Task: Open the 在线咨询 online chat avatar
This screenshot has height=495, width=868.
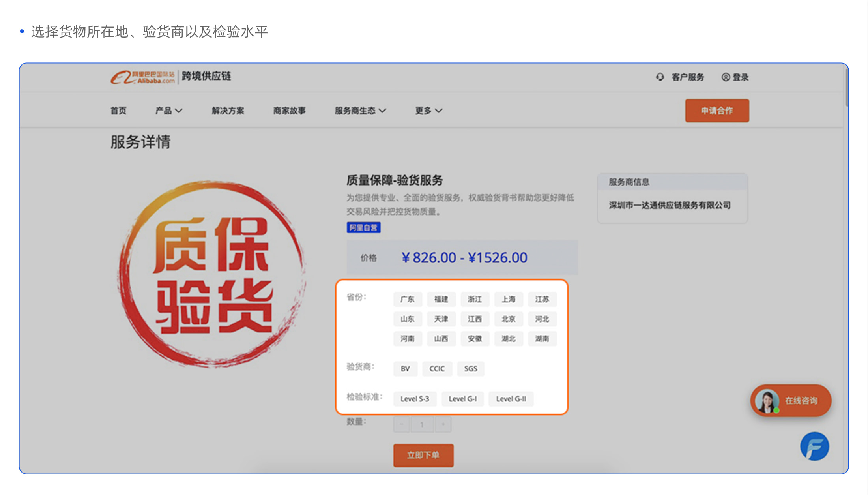Action: coord(767,401)
